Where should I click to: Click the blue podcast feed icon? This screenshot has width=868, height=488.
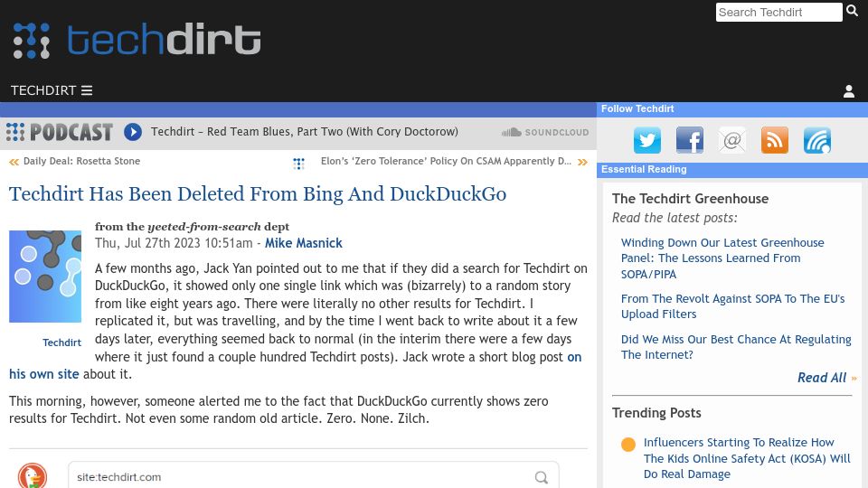click(817, 140)
